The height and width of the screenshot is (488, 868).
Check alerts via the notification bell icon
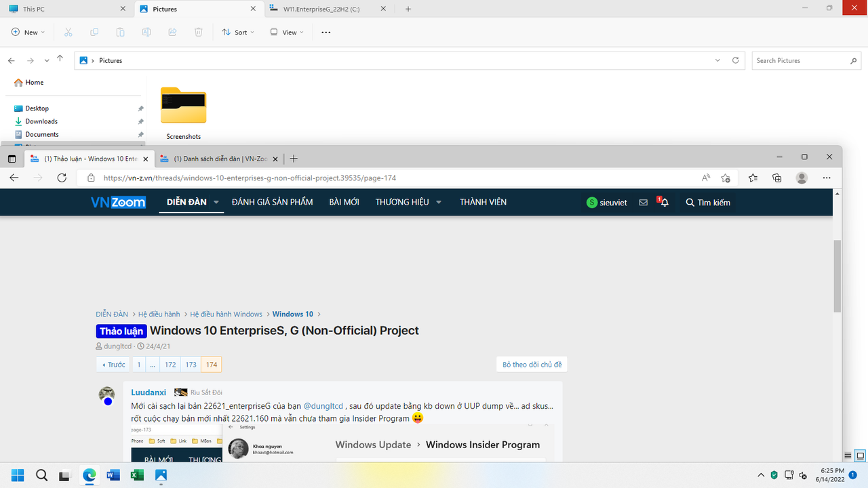pos(664,202)
